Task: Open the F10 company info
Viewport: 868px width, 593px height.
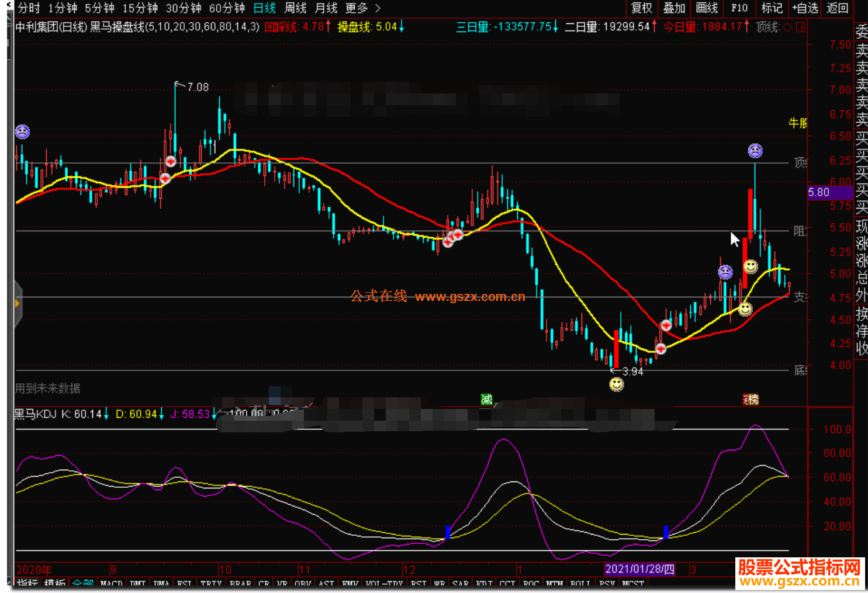Action: (739, 8)
